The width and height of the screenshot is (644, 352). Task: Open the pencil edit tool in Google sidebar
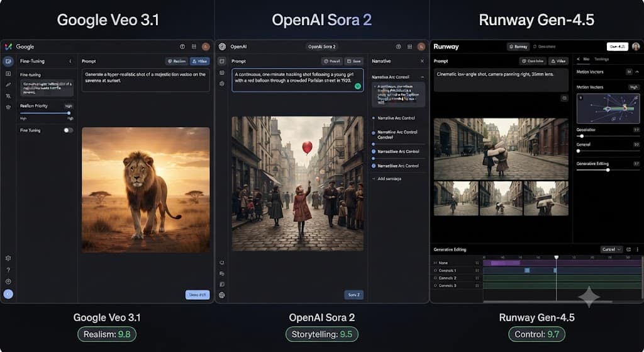[x=8, y=84]
